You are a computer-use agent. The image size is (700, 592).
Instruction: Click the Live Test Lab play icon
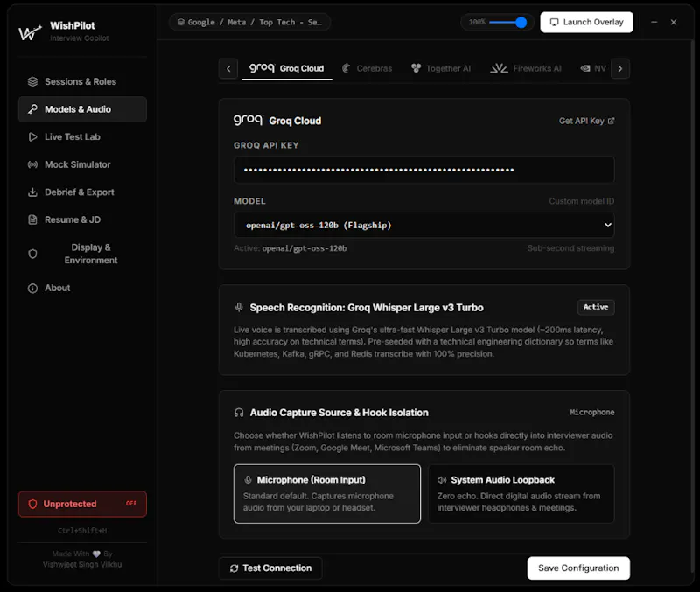coord(32,137)
